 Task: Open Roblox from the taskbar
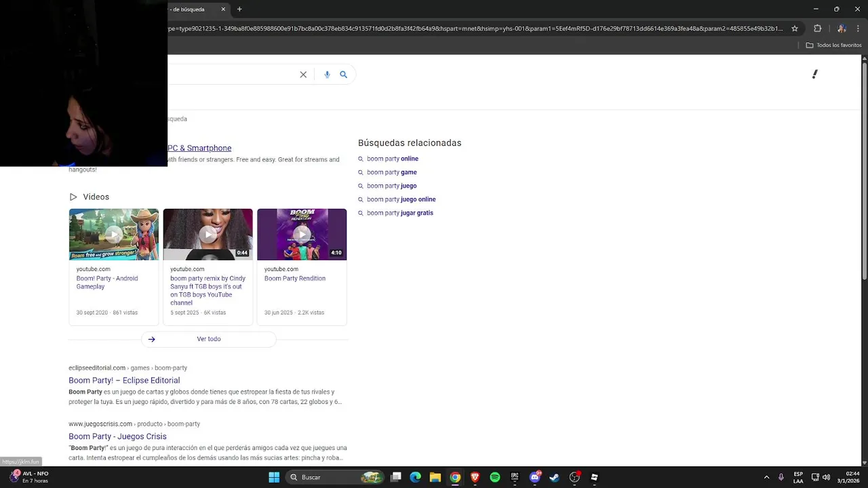click(x=594, y=477)
